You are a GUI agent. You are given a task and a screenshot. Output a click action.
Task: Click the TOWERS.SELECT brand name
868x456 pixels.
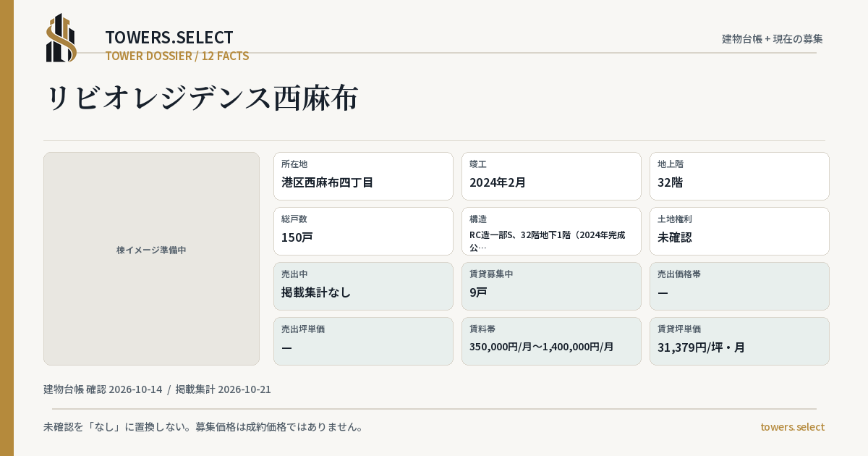[169, 38]
